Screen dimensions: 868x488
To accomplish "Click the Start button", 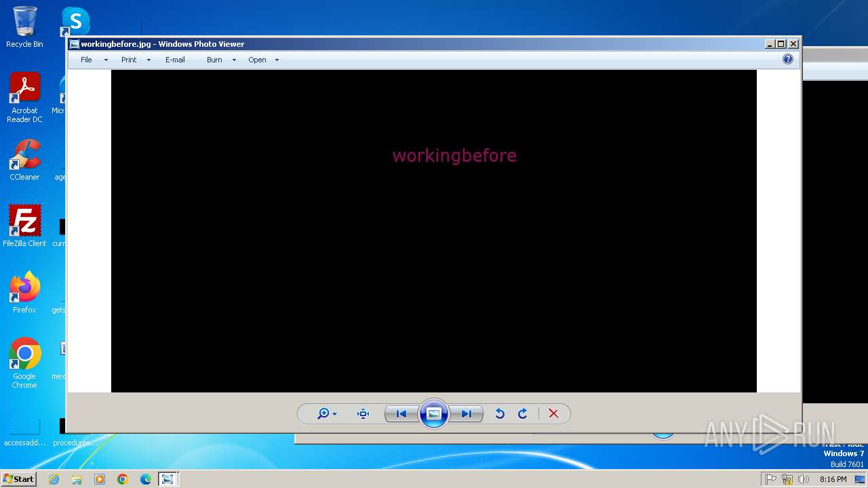I will 18,479.
